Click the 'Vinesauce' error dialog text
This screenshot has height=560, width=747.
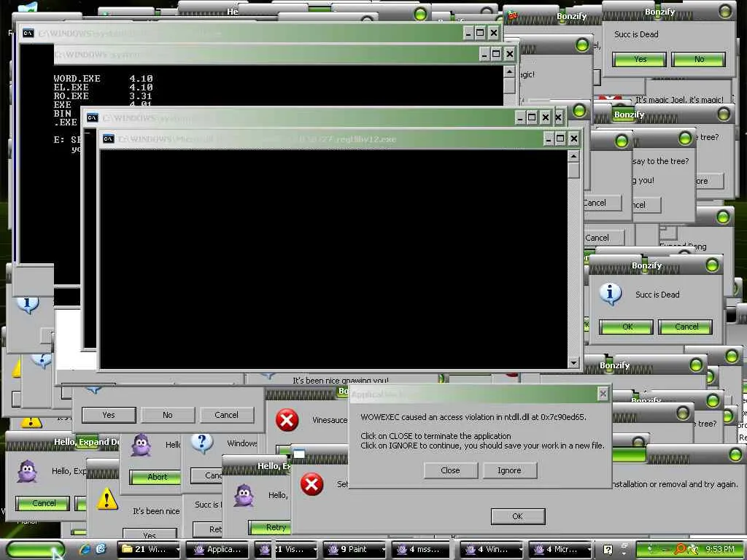click(330, 420)
